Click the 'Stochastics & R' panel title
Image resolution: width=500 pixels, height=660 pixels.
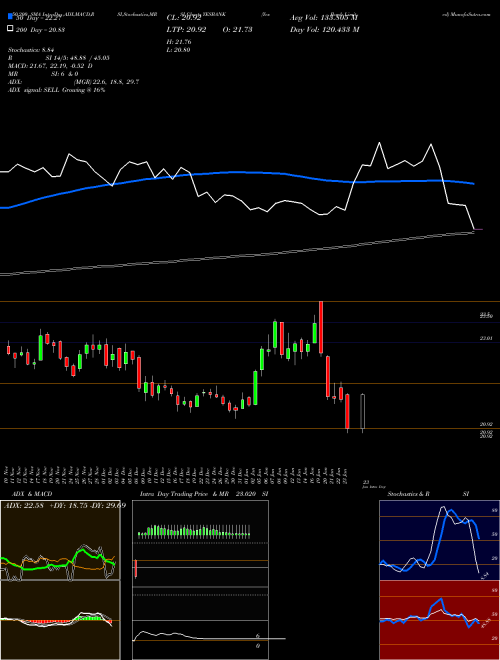pos(408,494)
